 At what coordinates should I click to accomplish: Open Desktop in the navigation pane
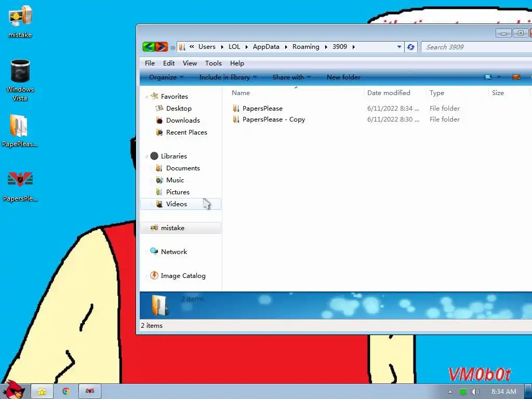point(179,108)
